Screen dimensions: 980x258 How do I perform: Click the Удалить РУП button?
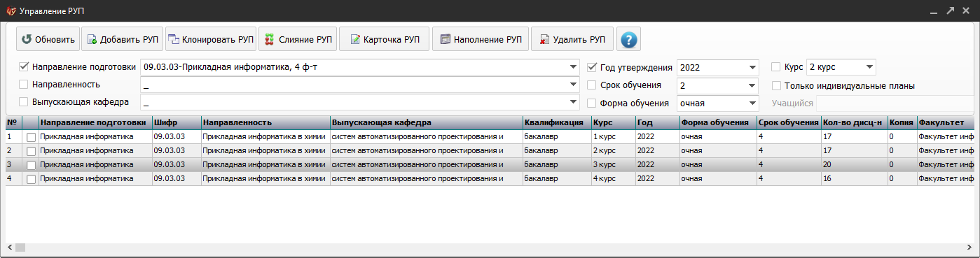point(572,39)
